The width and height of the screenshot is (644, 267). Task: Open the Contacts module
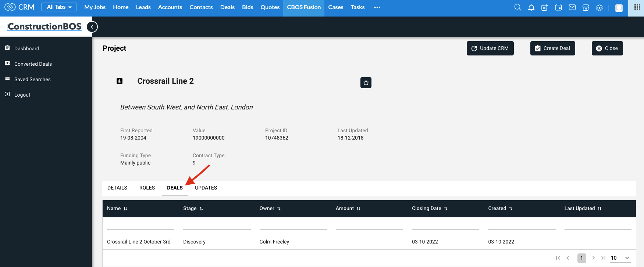[x=201, y=7]
